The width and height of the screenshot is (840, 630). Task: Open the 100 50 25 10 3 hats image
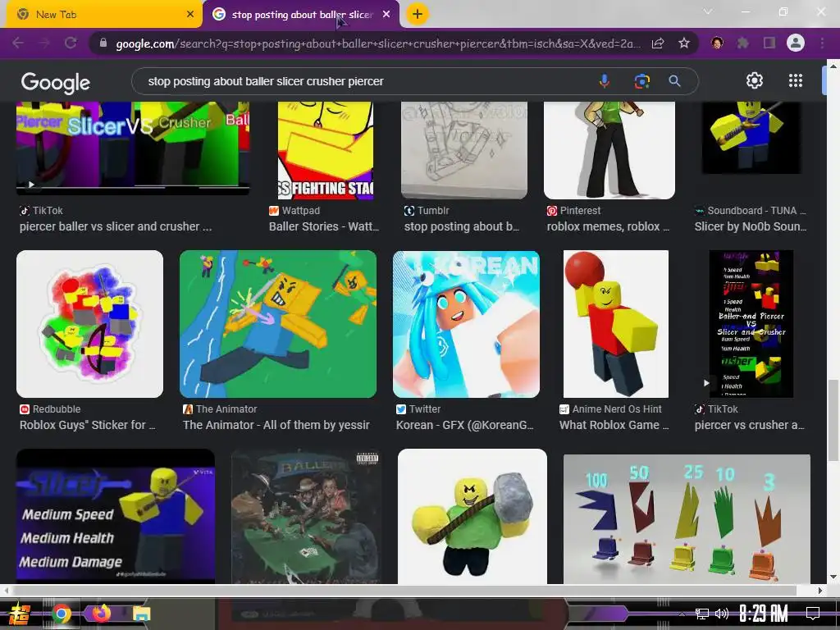(x=687, y=519)
